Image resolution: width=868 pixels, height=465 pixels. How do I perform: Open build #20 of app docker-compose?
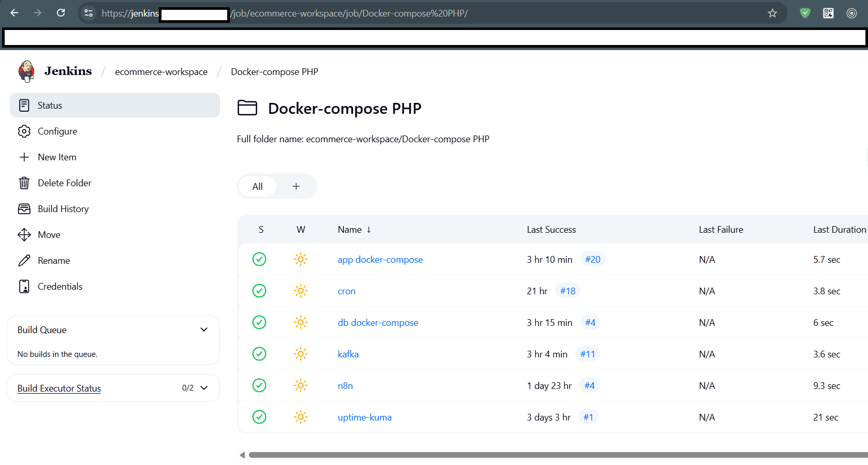593,260
